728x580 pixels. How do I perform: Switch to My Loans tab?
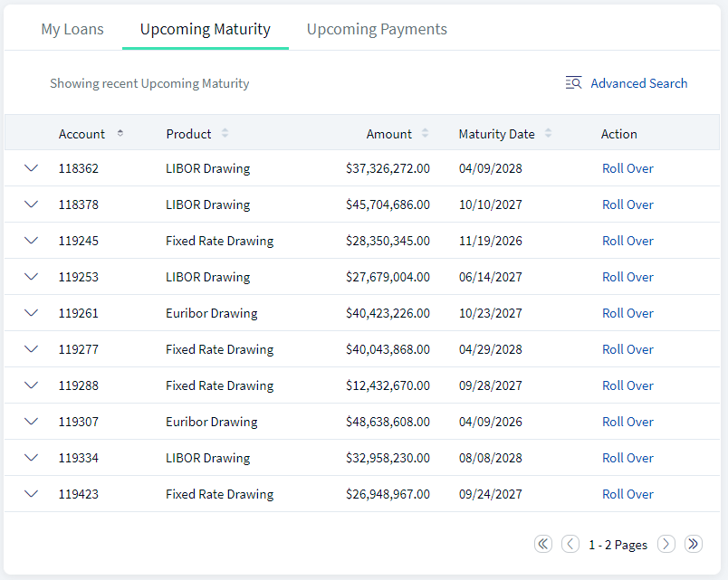72,29
